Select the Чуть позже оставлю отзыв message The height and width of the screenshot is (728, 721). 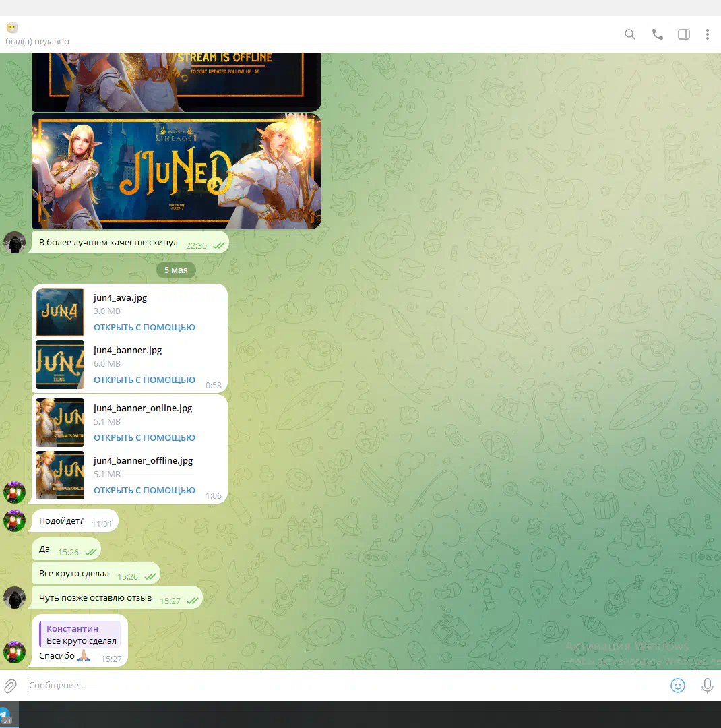[x=117, y=597]
